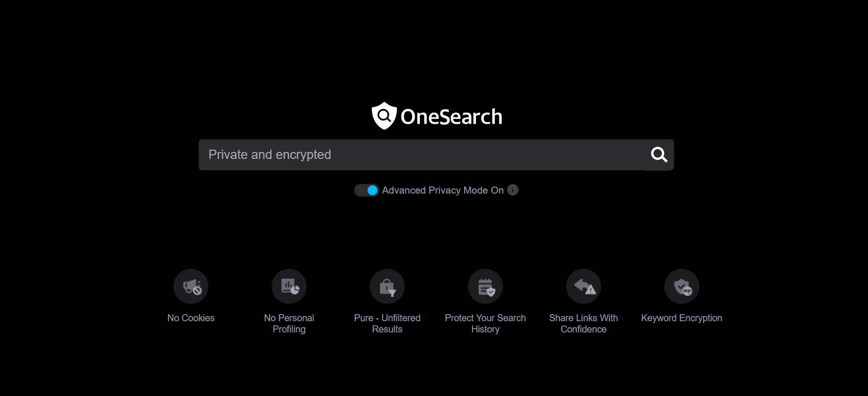Open the 'Share Links With Confidence' caption
The height and width of the screenshot is (396, 868).
pyautogui.click(x=584, y=324)
